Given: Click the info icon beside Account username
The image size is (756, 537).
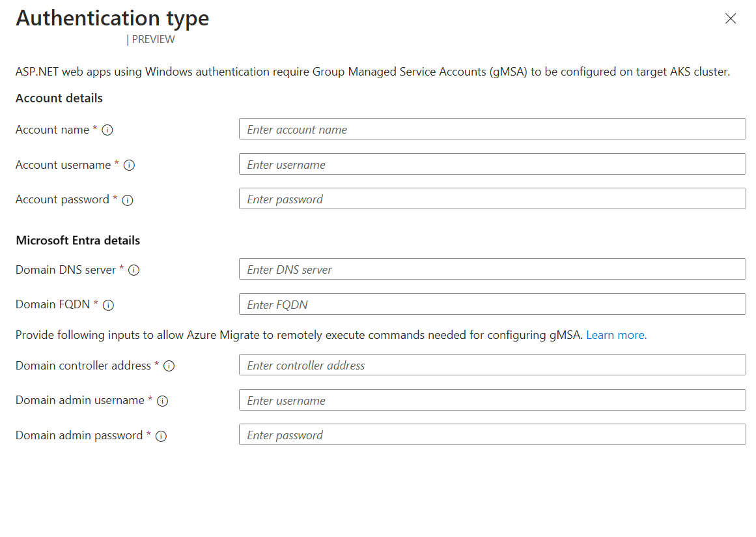Looking at the screenshot, I should click(129, 166).
